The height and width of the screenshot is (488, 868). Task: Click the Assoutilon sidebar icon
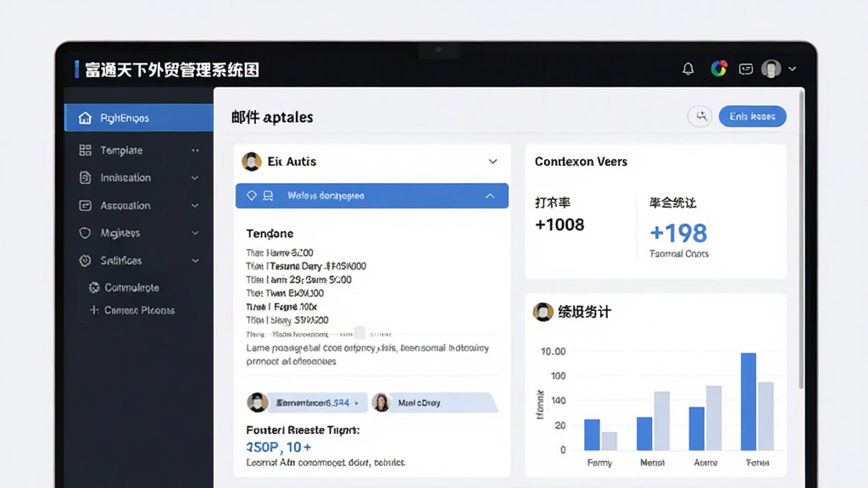tap(86, 205)
